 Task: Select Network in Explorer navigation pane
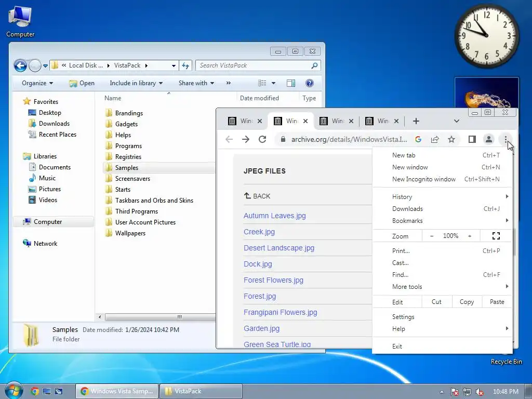point(45,244)
